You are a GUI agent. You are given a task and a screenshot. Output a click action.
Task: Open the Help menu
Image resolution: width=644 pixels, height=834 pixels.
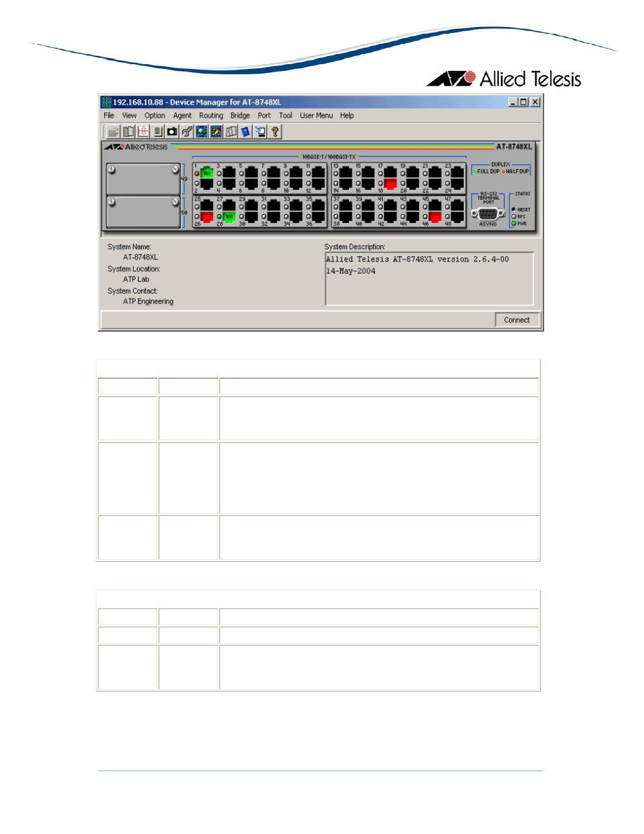tap(347, 115)
